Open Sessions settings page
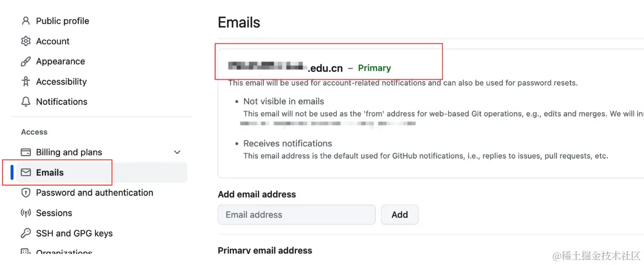Image resolution: width=644 pixels, height=265 pixels. [54, 213]
